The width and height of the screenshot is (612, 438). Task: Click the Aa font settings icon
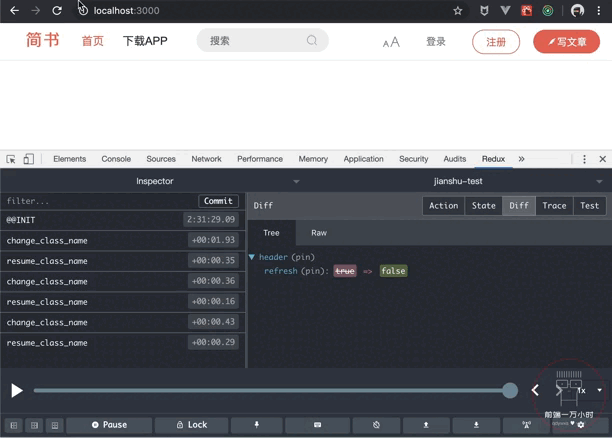point(391,42)
